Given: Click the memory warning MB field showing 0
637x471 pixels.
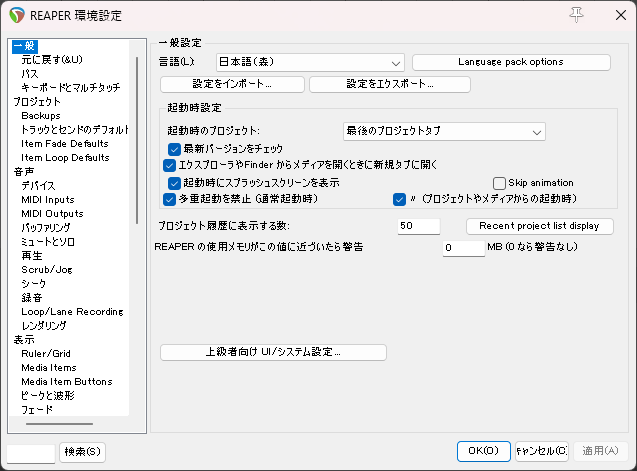Looking at the screenshot, I should pyautogui.click(x=464, y=248).
